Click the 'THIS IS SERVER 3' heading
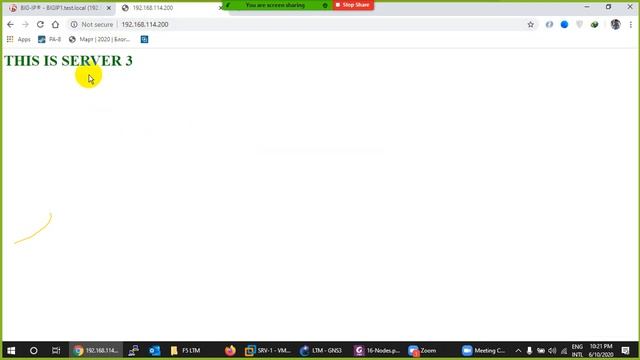This screenshot has width=640, height=360. click(x=68, y=61)
